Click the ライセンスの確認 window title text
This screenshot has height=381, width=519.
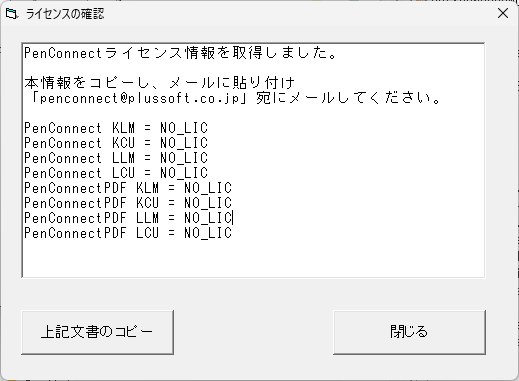65,14
